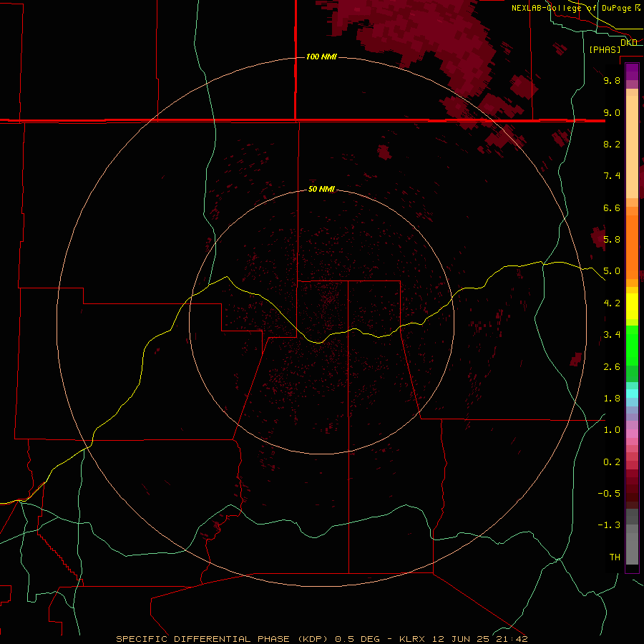Click the 9.0 value on the color scale
This screenshot has width=644, height=644.
(x=612, y=112)
